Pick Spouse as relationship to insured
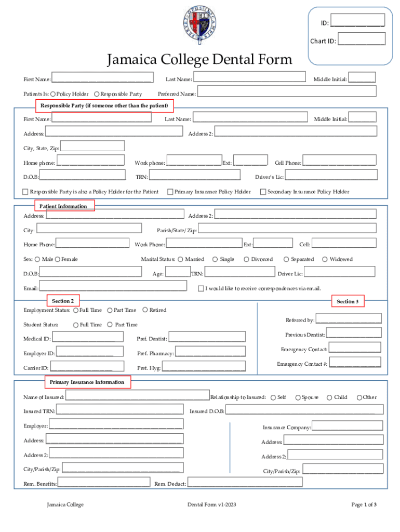 [298, 397]
